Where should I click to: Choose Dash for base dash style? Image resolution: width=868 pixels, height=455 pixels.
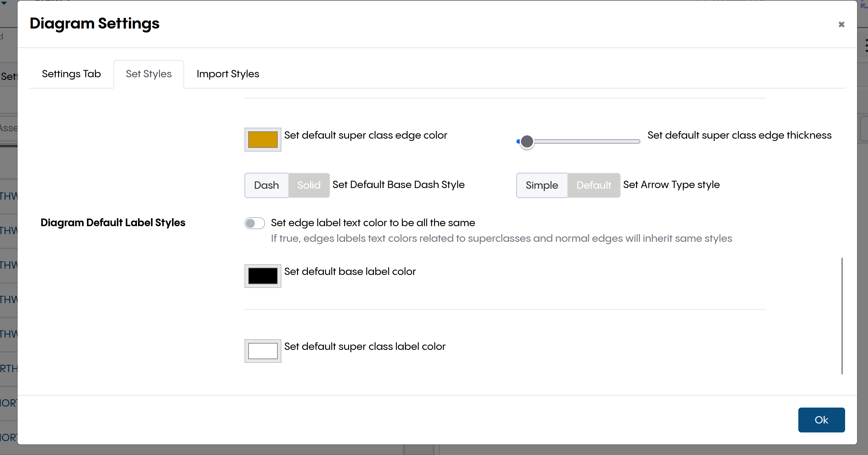click(266, 185)
